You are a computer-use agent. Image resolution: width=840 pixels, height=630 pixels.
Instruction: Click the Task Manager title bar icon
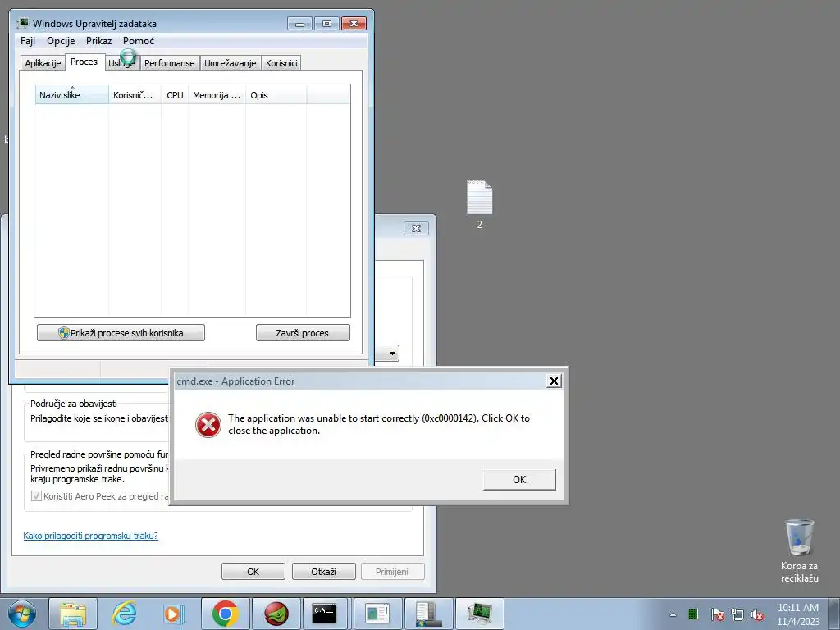[x=22, y=23]
